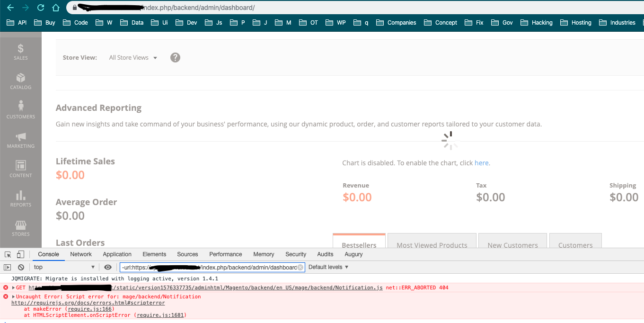Click the 'here' link to enable chart
Image resolution: width=644 pixels, height=323 pixels.
click(482, 163)
